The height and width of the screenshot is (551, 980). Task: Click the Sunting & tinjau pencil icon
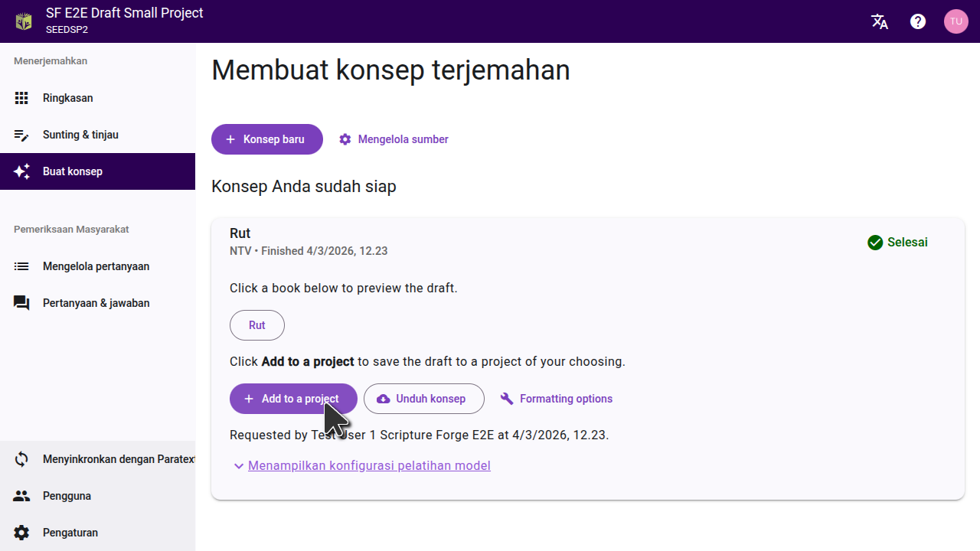click(x=21, y=135)
